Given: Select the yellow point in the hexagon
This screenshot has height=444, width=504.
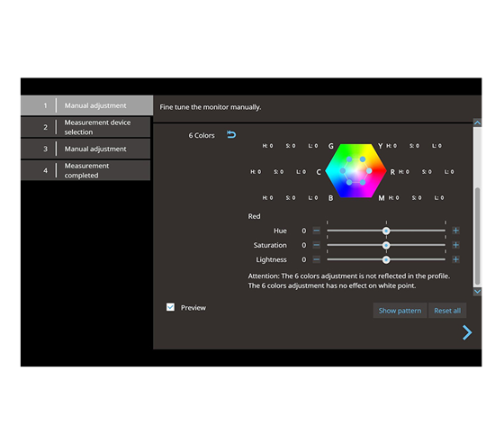Looking at the screenshot, I should [x=363, y=159].
